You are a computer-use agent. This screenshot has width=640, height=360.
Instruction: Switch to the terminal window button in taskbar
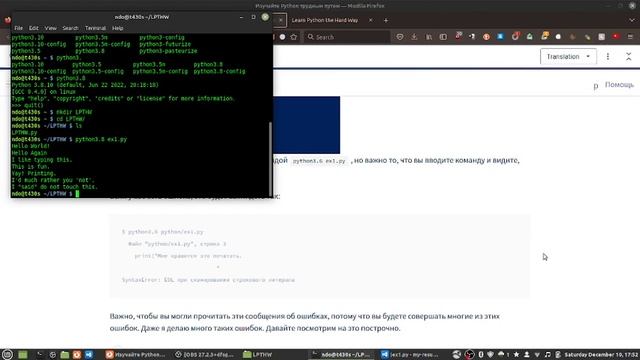click(x=342, y=354)
